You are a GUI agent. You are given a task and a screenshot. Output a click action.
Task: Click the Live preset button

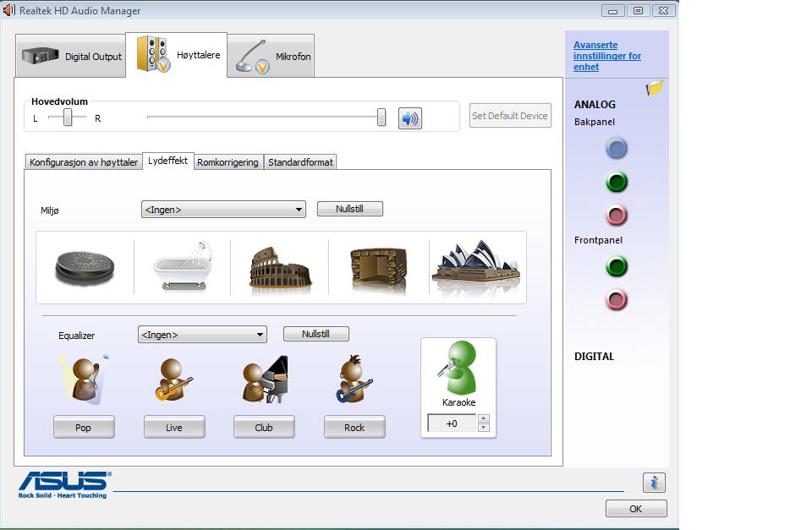coord(174,427)
